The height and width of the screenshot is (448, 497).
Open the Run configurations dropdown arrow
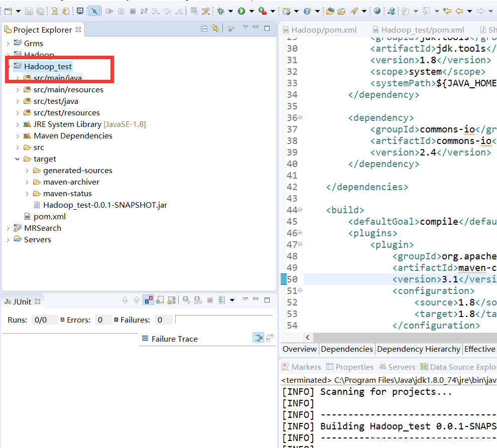pyautogui.click(x=253, y=11)
